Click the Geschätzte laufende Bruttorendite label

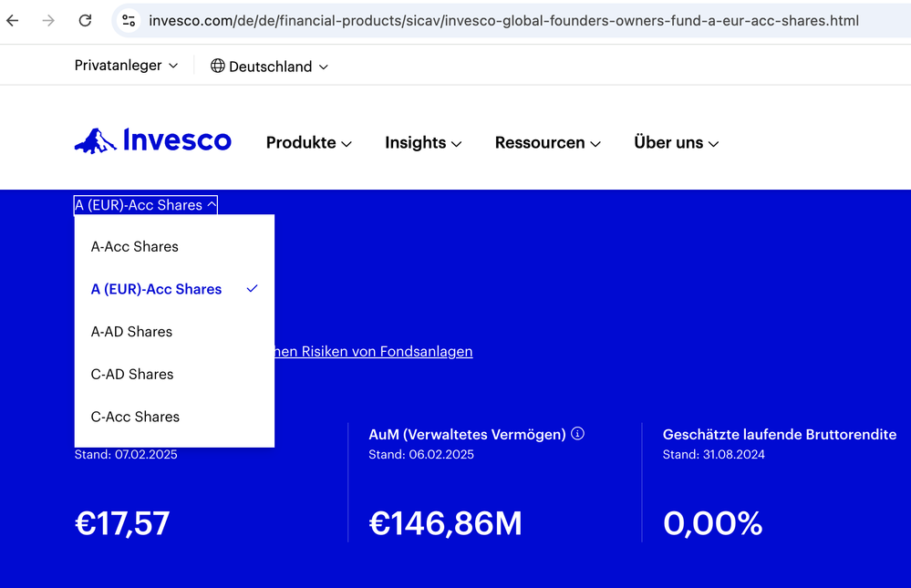[780, 434]
